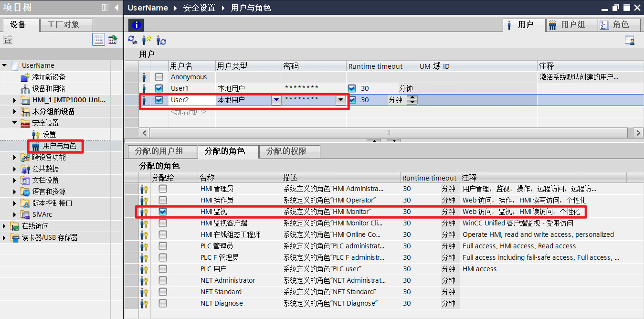Viewport: 644px width, 319px height.
Task: Click the refresh users icon
Action: [x=133, y=41]
